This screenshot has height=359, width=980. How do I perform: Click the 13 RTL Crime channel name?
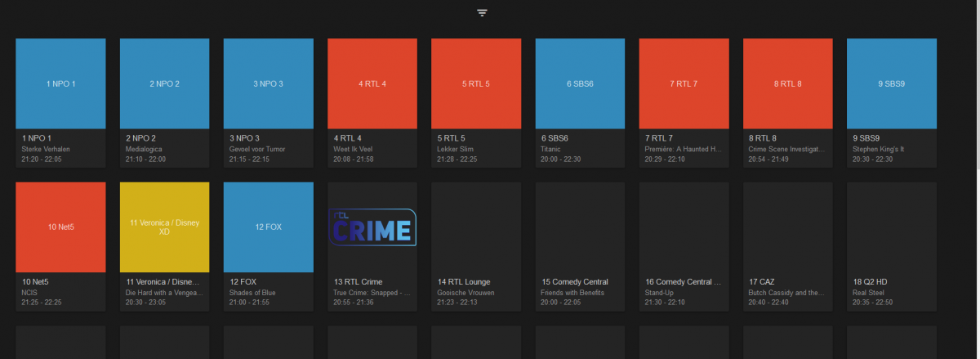[358, 281]
